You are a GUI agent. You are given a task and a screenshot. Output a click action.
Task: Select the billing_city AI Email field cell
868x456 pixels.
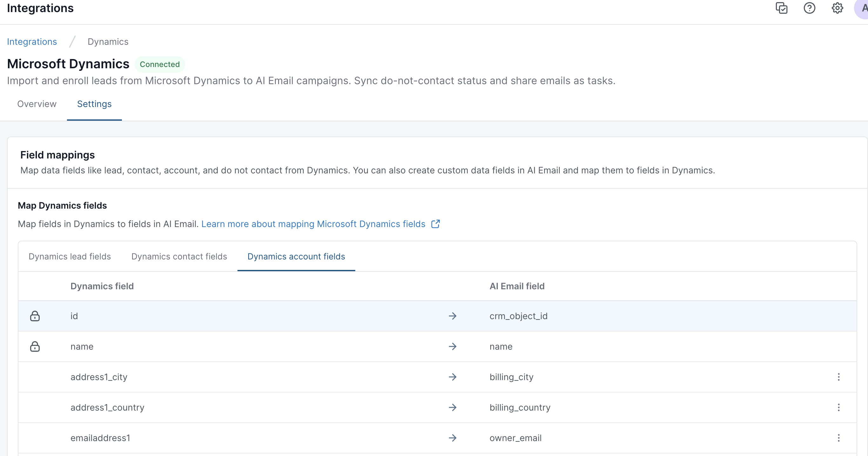click(x=511, y=377)
